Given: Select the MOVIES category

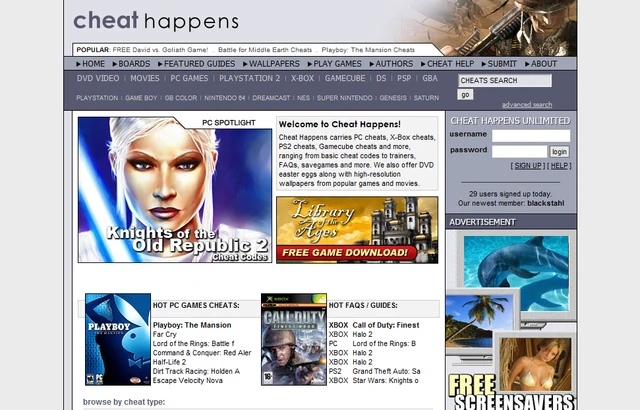Looking at the screenshot, I should (x=145, y=78).
